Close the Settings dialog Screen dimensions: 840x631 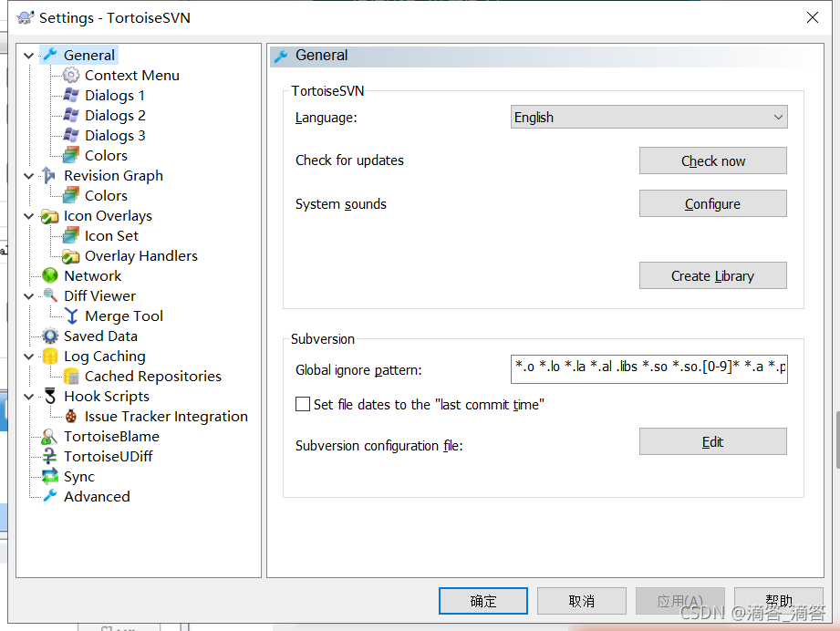click(812, 17)
